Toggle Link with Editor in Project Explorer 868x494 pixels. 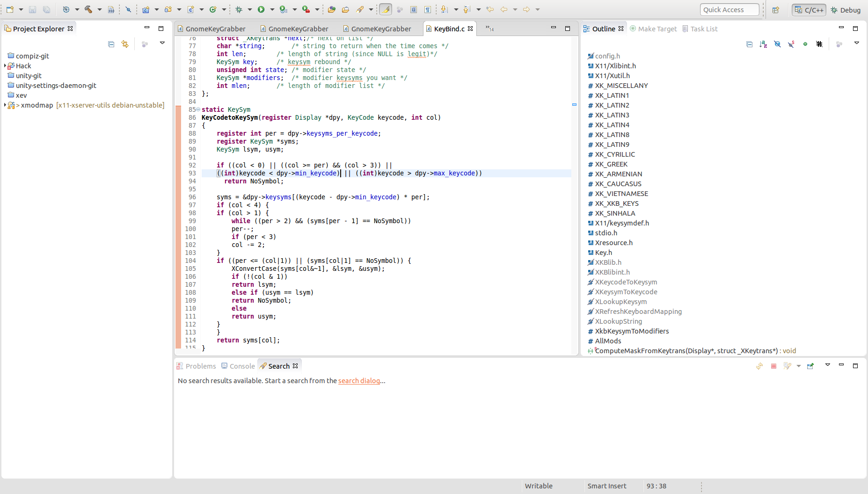tap(125, 44)
